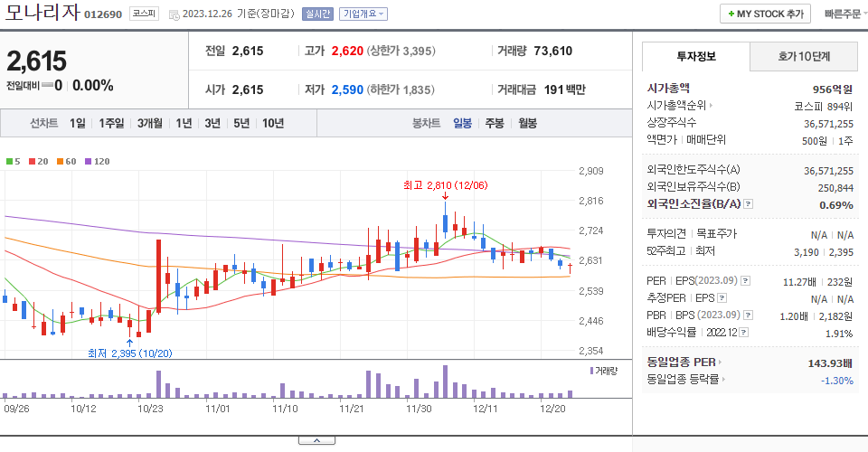868x452 pixels.
Task: Expand the chart panel collapse handle
Action: [x=316, y=440]
